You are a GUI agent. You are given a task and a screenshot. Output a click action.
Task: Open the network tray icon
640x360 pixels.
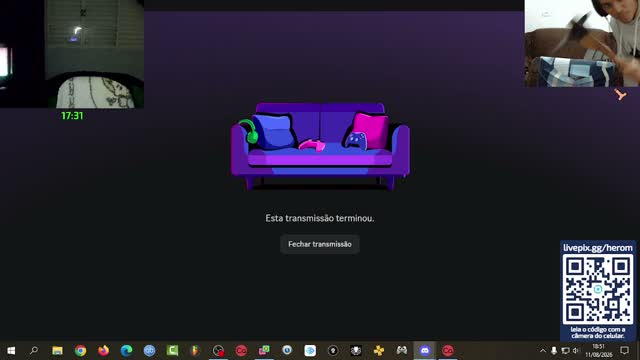coord(565,351)
